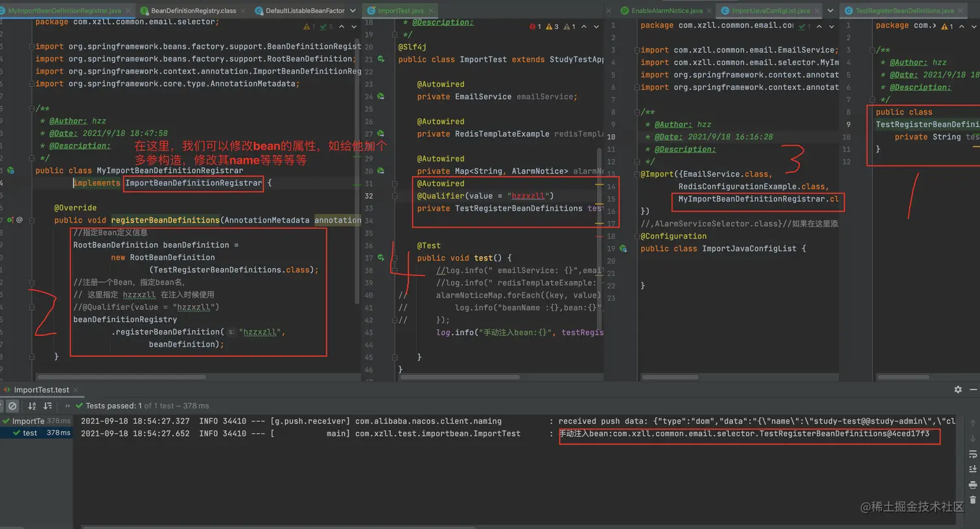Image resolution: width=980 pixels, height=529 pixels.
Task: Click the warning count in MyImportBeanDefinitionRegistrar editor
Action: (309, 27)
